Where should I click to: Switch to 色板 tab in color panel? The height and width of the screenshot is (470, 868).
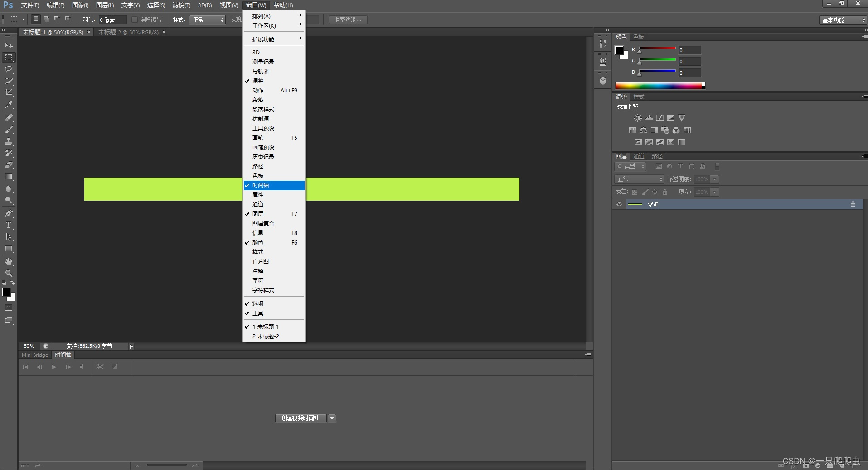click(638, 37)
